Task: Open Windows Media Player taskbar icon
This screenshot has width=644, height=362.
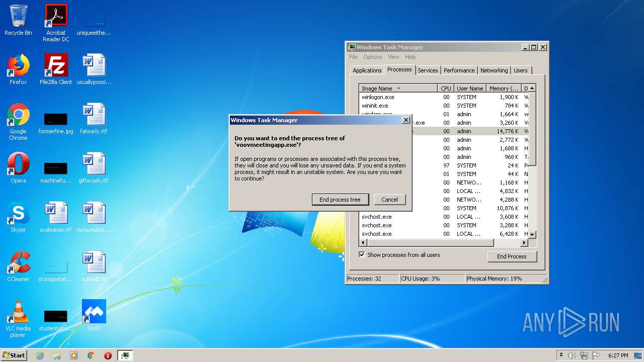Action: [74, 355]
